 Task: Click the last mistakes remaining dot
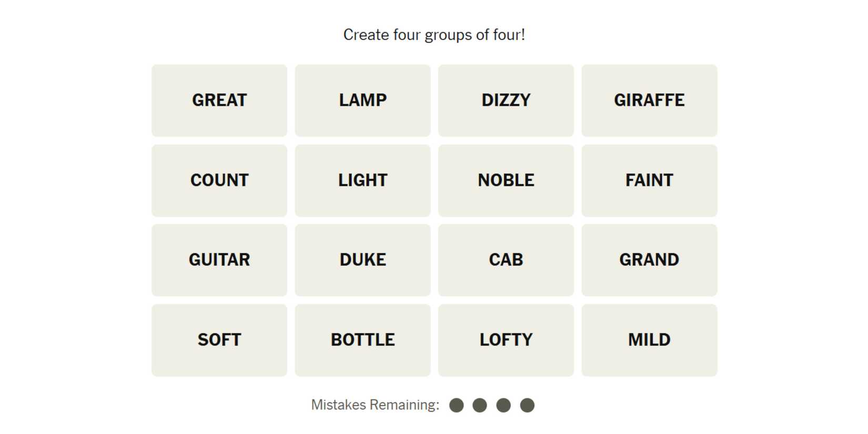[x=527, y=405]
